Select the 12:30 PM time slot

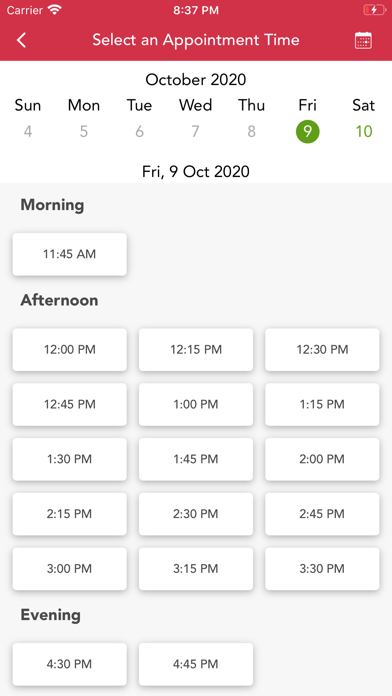pyautogui.click(x=322, y=350)
